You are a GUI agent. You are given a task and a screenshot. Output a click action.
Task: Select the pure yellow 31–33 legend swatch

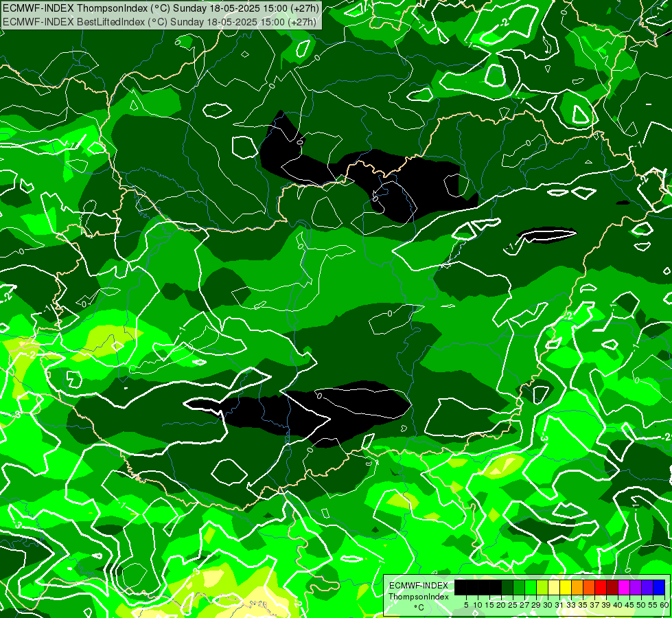click(566, 588)
